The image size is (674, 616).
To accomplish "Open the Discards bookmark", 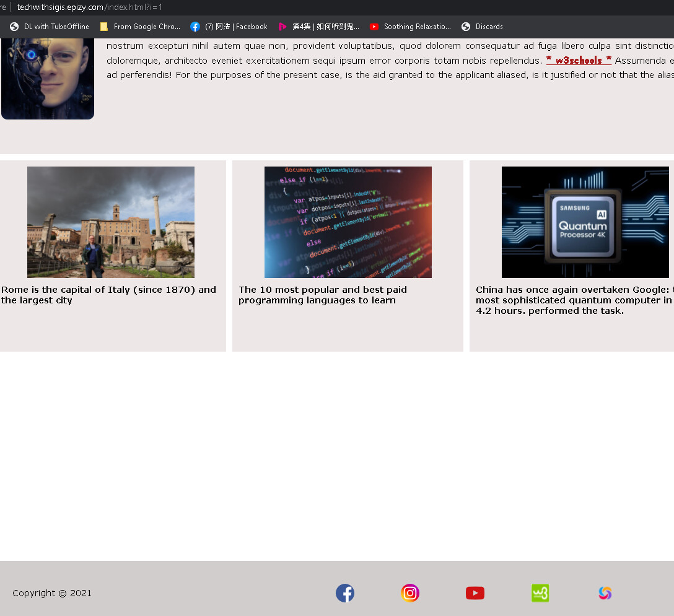I will (482, 27).
